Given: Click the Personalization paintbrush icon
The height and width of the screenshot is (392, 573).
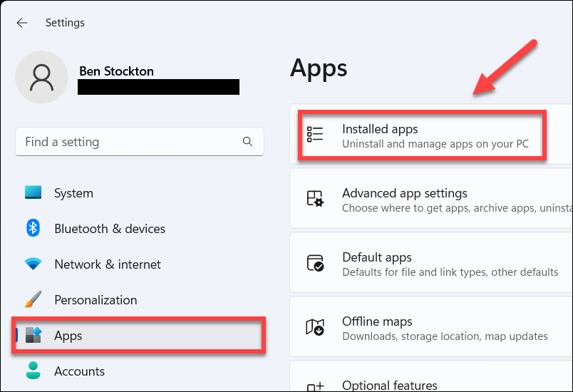Looking at the screenshot, I should [33, 300].
